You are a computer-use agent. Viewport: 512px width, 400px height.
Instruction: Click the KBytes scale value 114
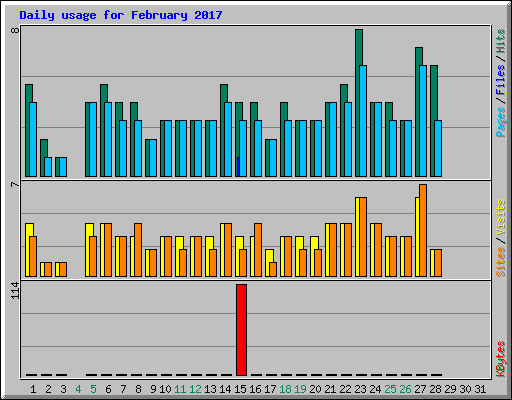15,290
